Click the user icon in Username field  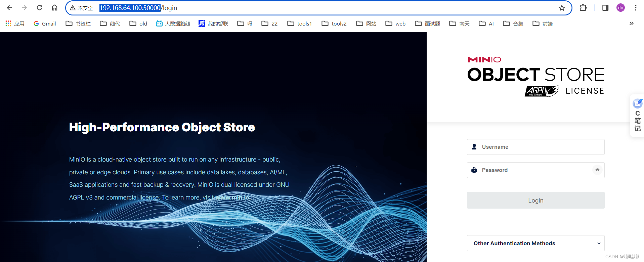point(474,147)
